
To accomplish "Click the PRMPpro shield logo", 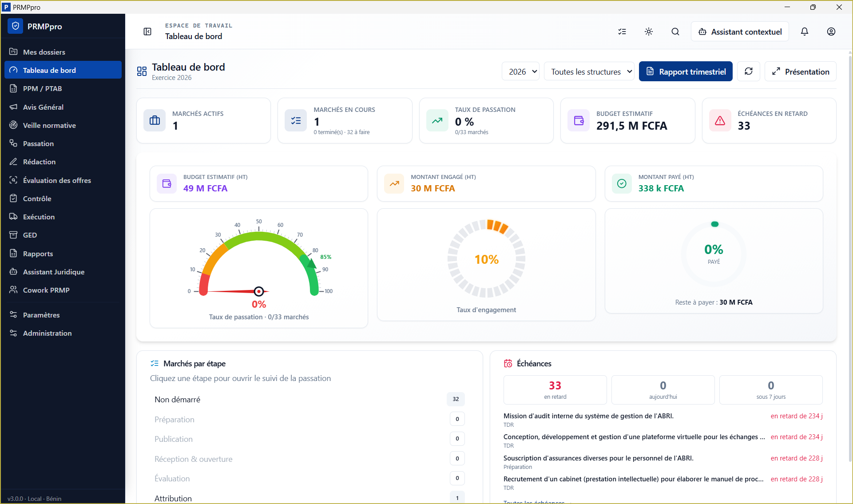I will (x=16, y=26).
